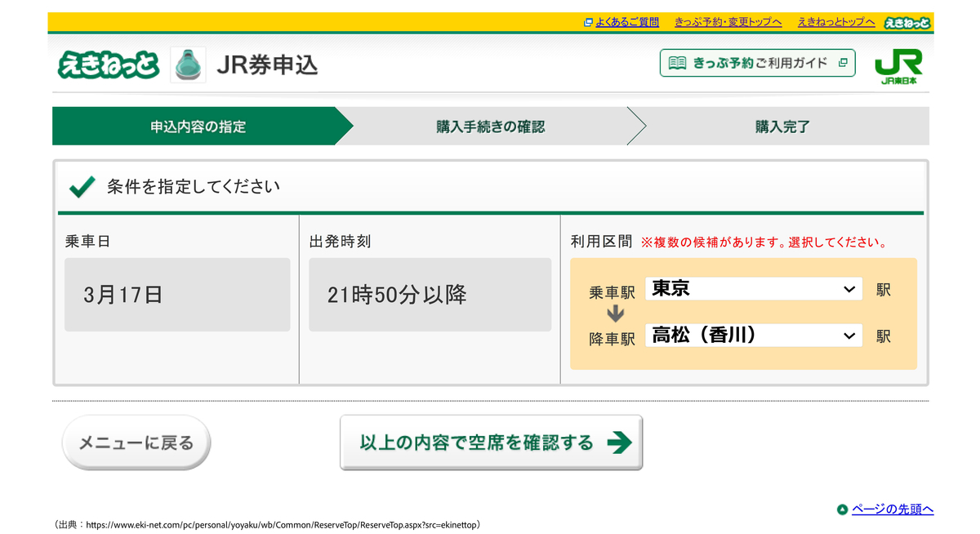Click the green up-arrow icon near ページの先頭へ
Screen dimensions: 980x534
(842, 510)
